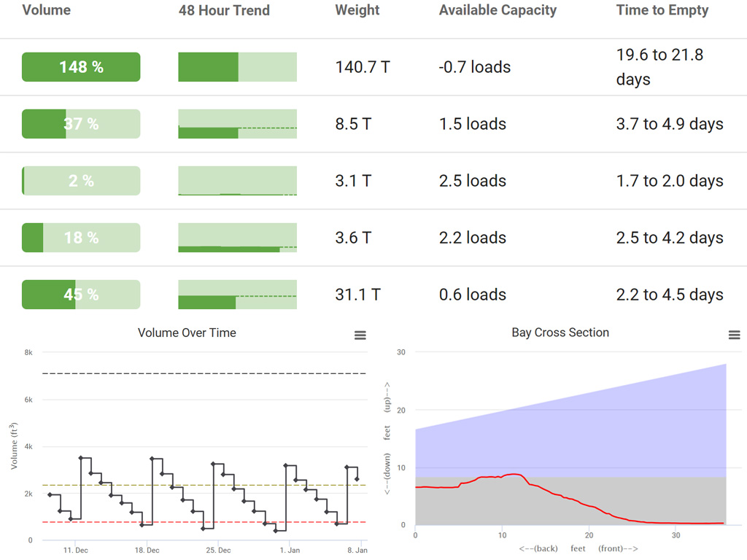This screenshot has height=560, width=747.
Task: Click the 0.6 loads capacity value
Action: pos(472,294)
